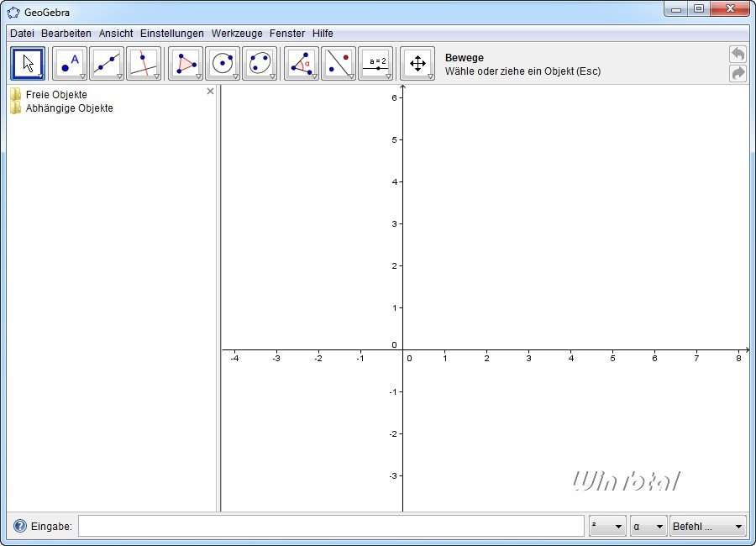The image size is (756, 546).
Task: Select the Perpendicular Line tool
Action: coord(143,63)
